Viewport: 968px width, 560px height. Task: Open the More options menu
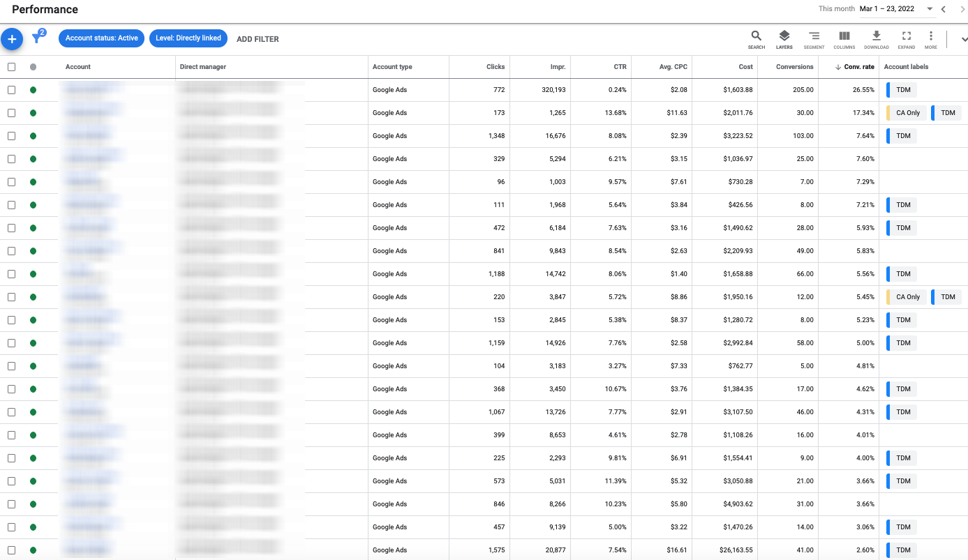pyautogui.click(x=930, y=39)
